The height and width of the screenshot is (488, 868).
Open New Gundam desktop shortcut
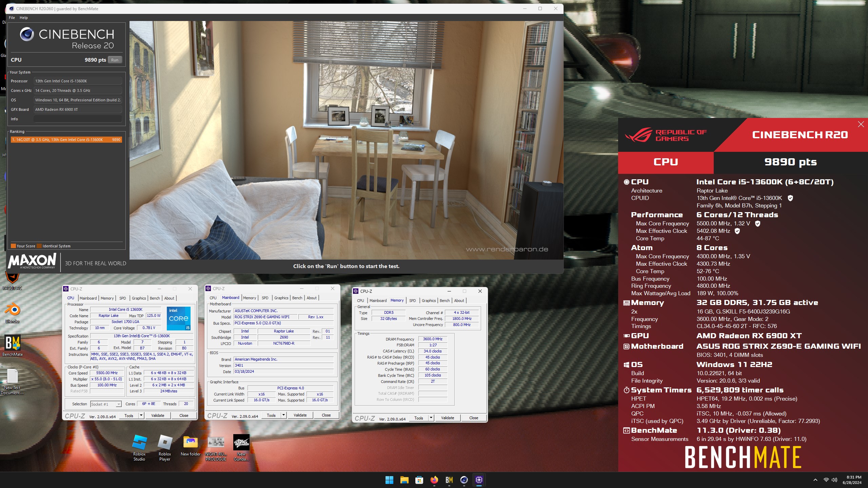click(241, 448)
